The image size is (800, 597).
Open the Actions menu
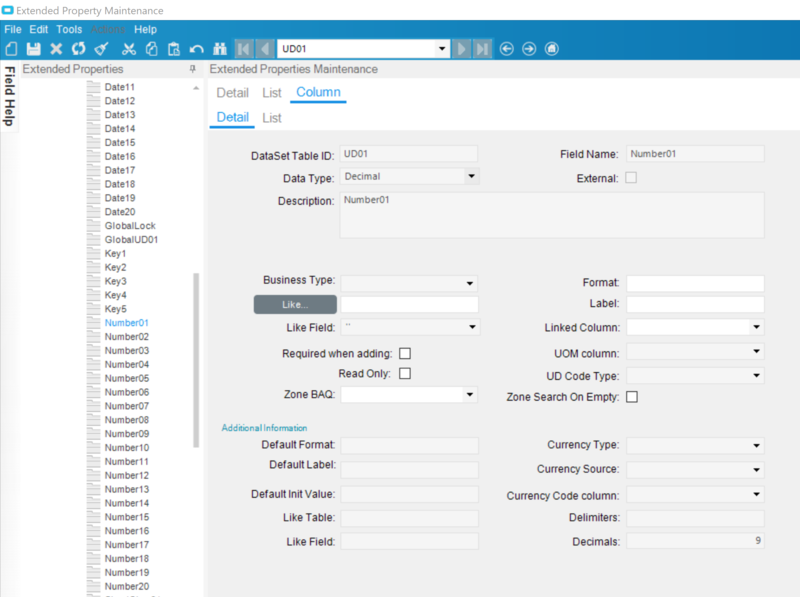(108, 29)
